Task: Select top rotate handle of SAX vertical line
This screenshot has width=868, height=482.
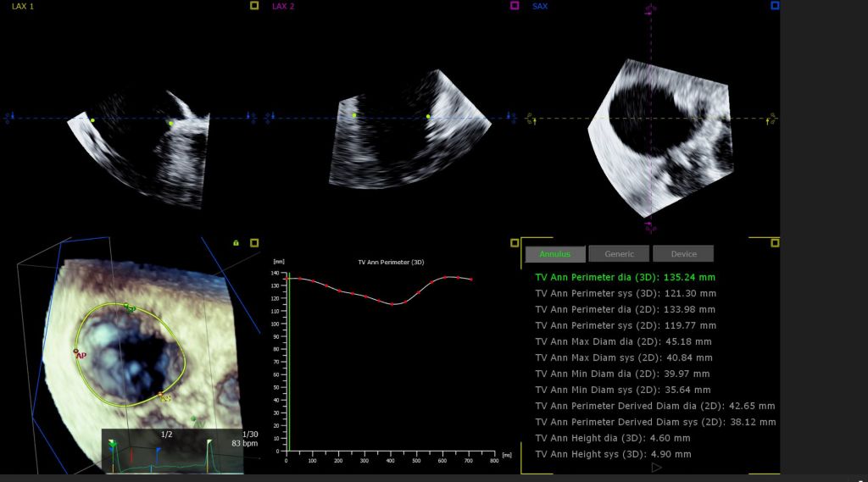Action: (x=651, y=8)
